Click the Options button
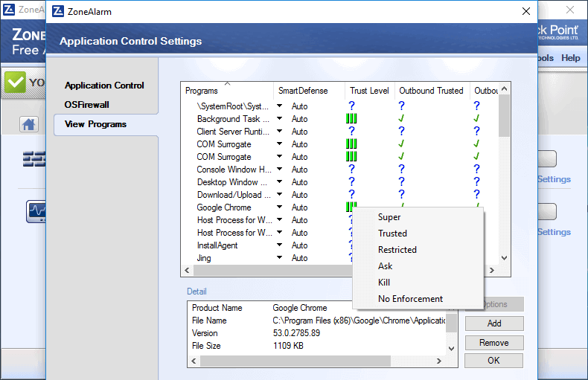Image resolution: width=588 pixels, height=380 pixels. pyautogui.click(x=504, y=304)
